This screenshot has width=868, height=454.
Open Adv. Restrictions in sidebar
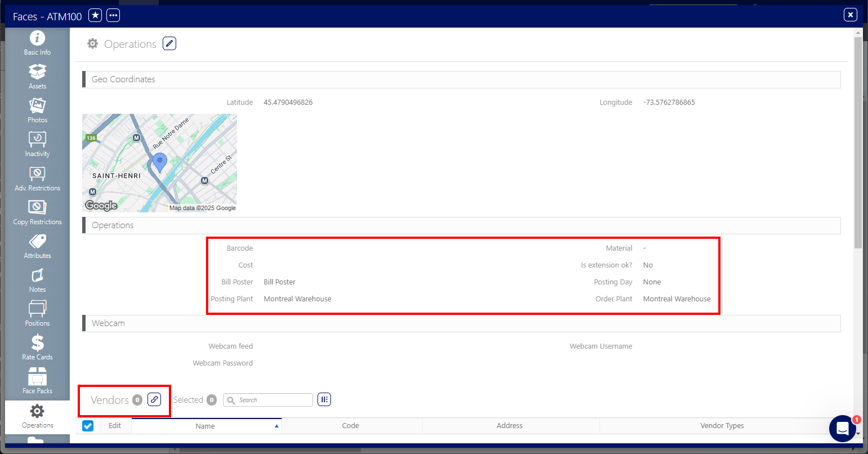pos(37,179)
